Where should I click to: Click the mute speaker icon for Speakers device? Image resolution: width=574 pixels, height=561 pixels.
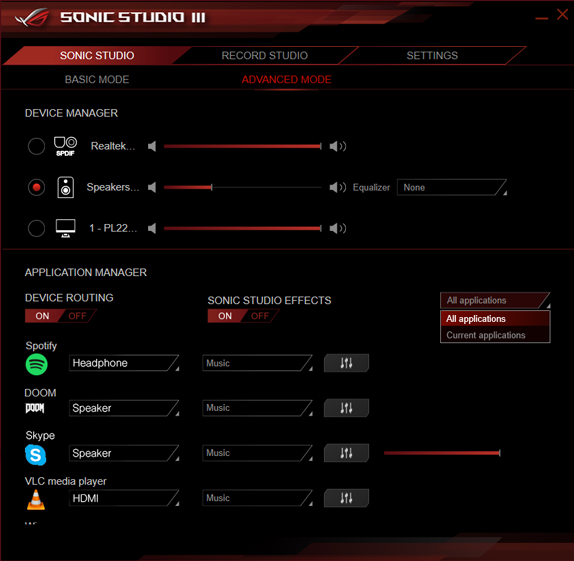point(152,187)
